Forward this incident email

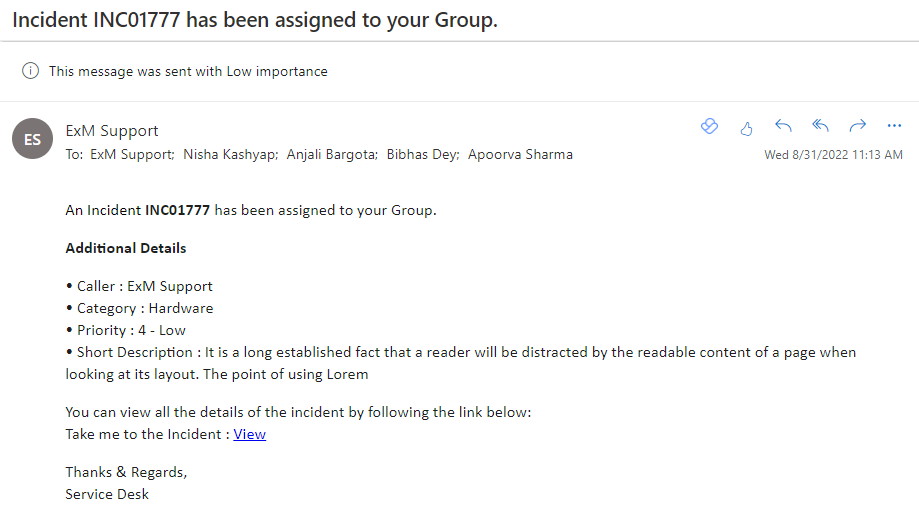[x=857, y=125]
